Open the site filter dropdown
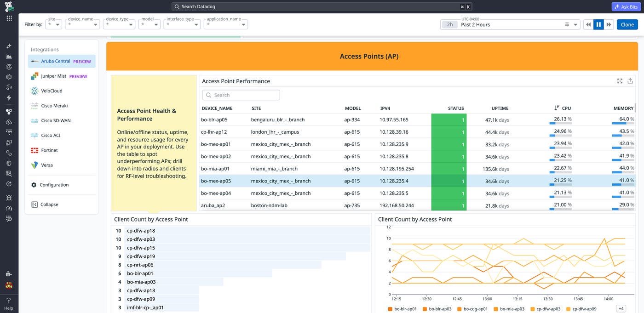This screenshot has height=313, width=644. pyautogui.click(x=53, y=24)
